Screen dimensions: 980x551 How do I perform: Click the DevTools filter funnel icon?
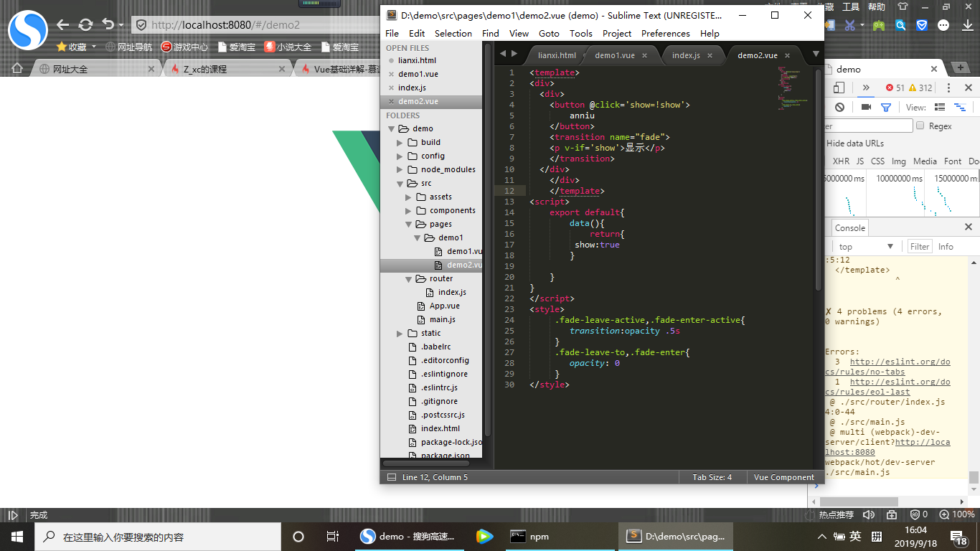[886, 108]
